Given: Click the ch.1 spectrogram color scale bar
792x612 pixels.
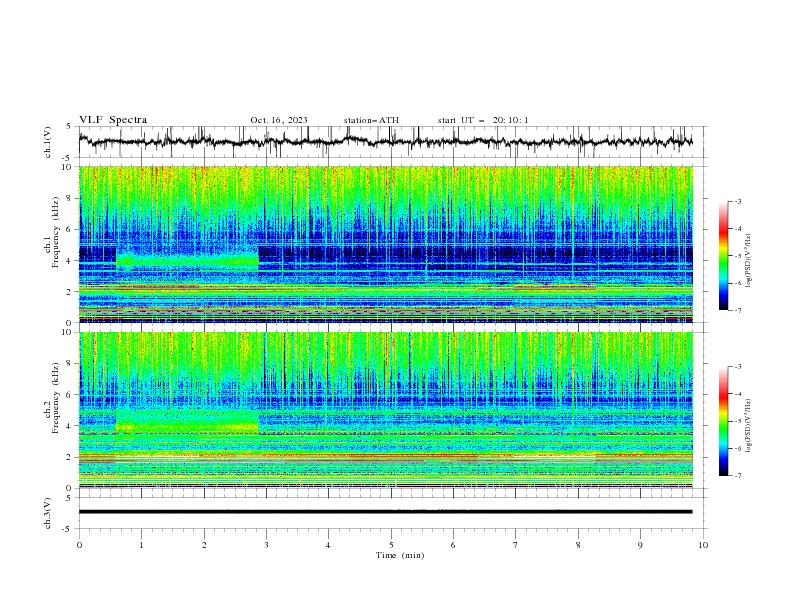Looking at the screenshot, I should 723,256.
